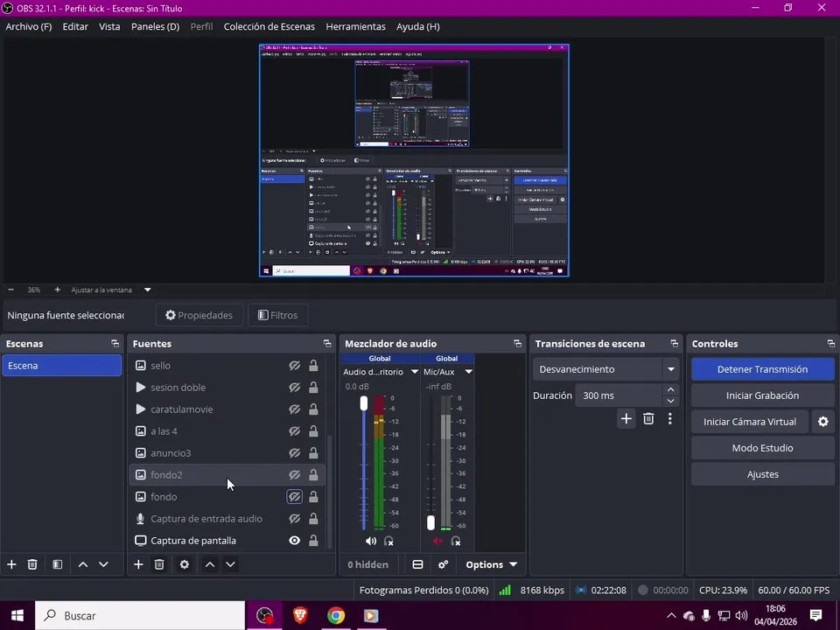Show hidden icons in system tray
The width and height of the screenshot is (840, 630).
pyautogui.click(x=671, y=615)
